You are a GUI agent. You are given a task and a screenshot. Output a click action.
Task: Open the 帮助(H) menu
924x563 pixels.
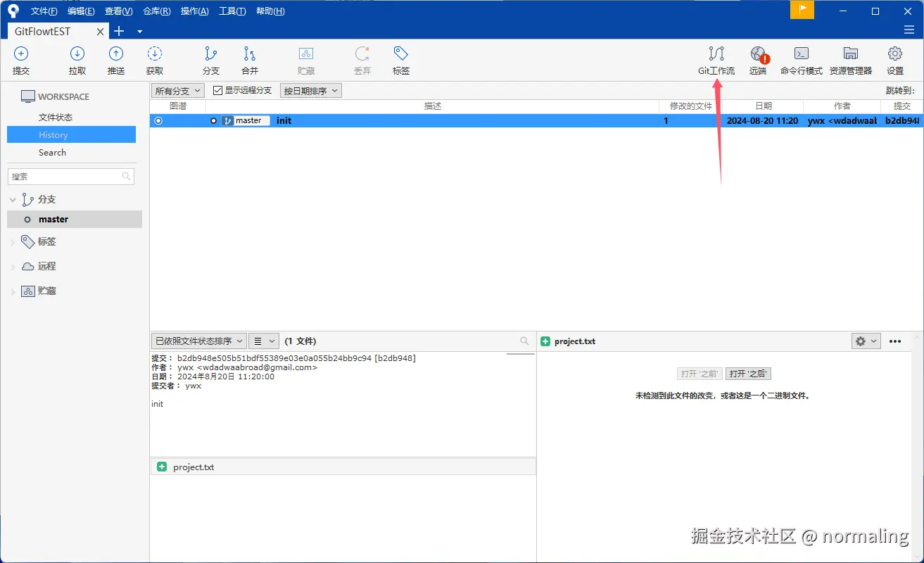(x=270, y=11)
